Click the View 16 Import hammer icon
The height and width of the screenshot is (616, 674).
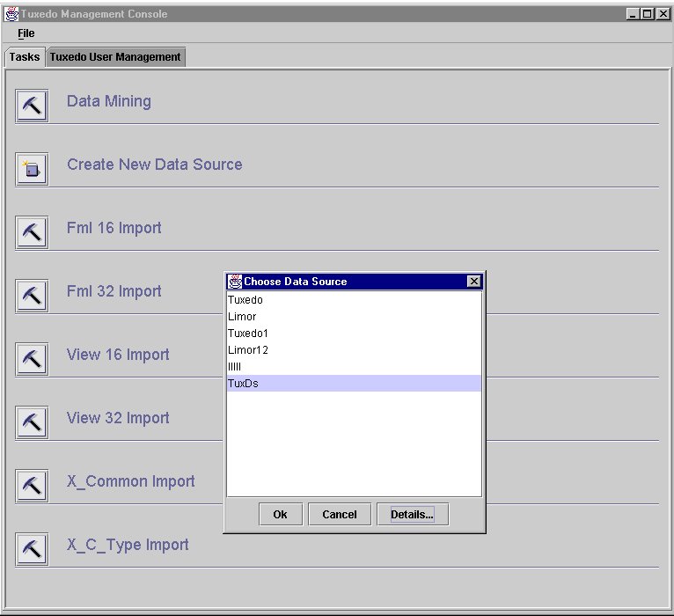(32, 359)
